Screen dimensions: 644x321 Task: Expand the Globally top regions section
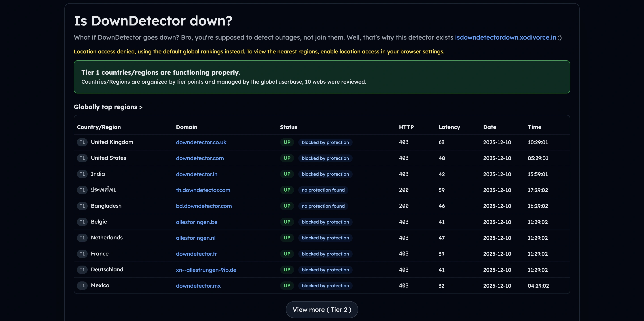[108, 107]
